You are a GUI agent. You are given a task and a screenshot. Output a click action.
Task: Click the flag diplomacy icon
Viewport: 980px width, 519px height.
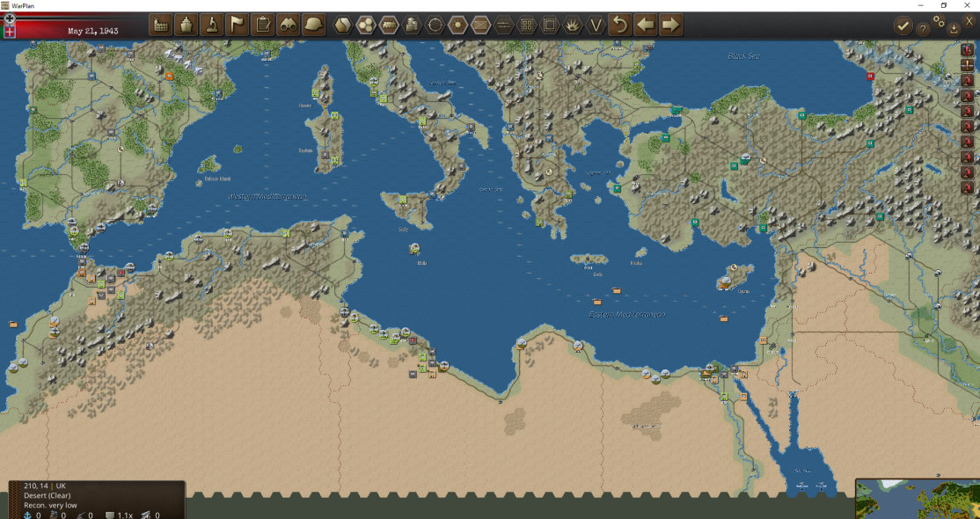[238, 25]
